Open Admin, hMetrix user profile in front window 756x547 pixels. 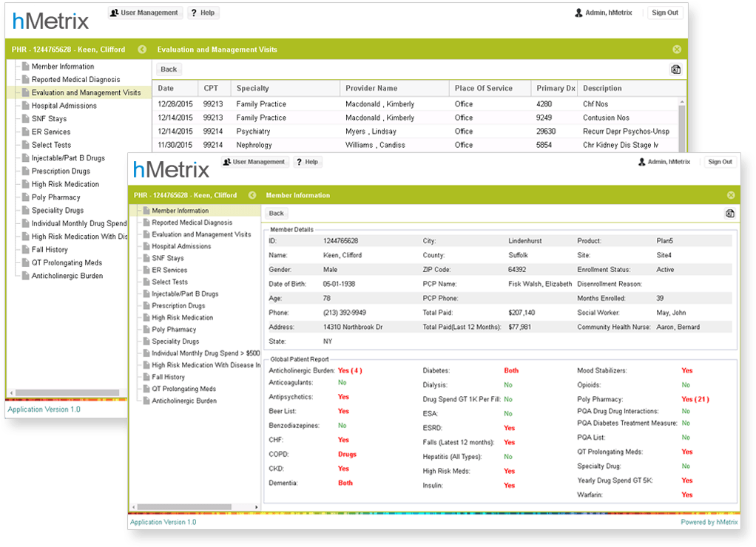[x=664, y=162]
